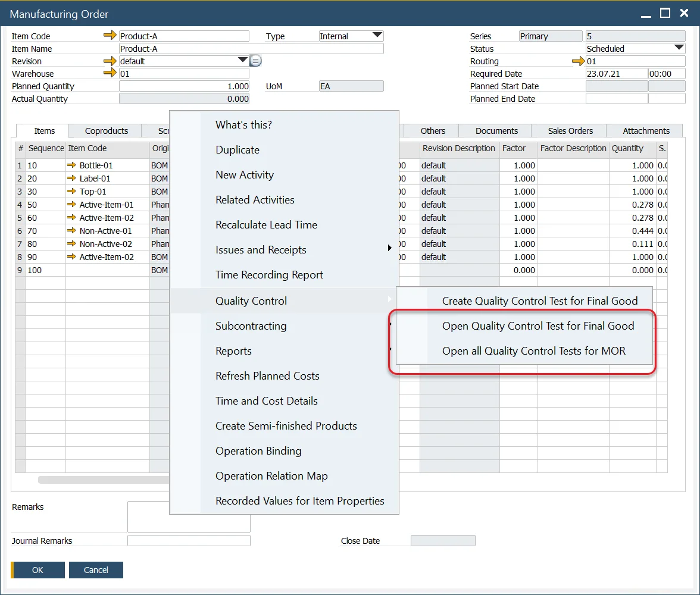The height and width of the screenshot is (595, 700).
Task: Click the link arrow next to Active-Item-01
Action: [x=72, y=205]
